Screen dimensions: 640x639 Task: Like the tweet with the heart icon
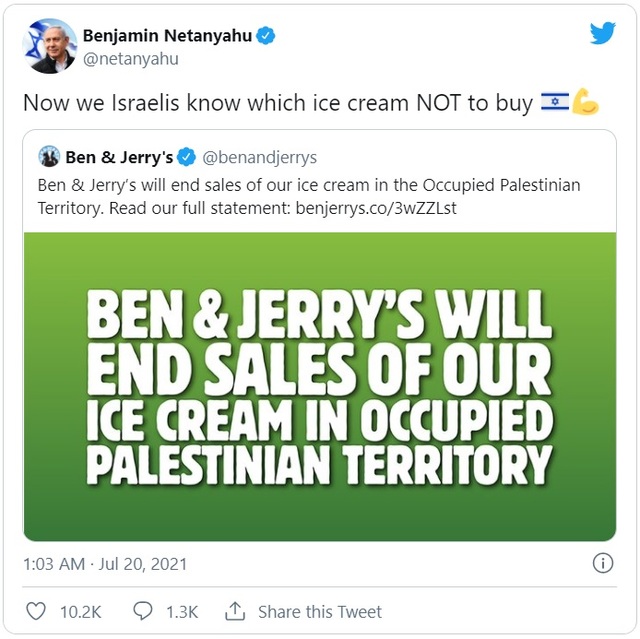coord(35,611)
